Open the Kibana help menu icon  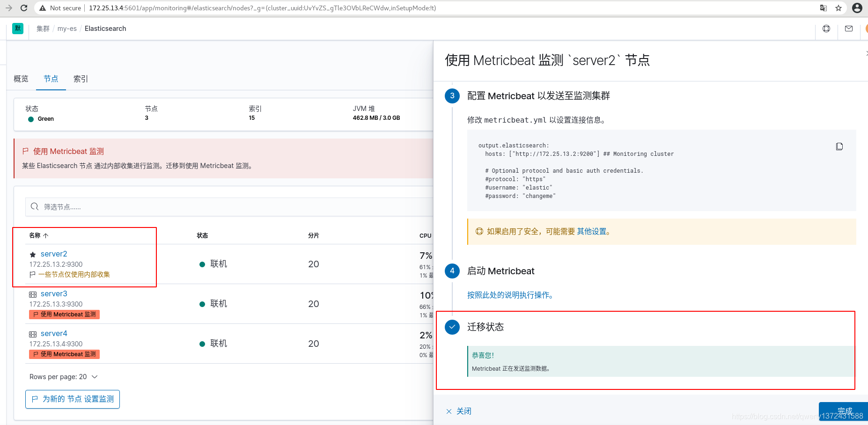pyautogui.click(x=826, y=29)
